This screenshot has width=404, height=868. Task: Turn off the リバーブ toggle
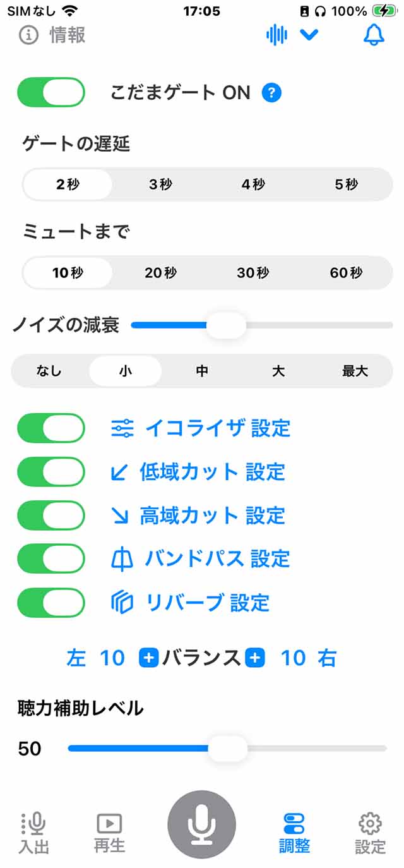point(51,603)
